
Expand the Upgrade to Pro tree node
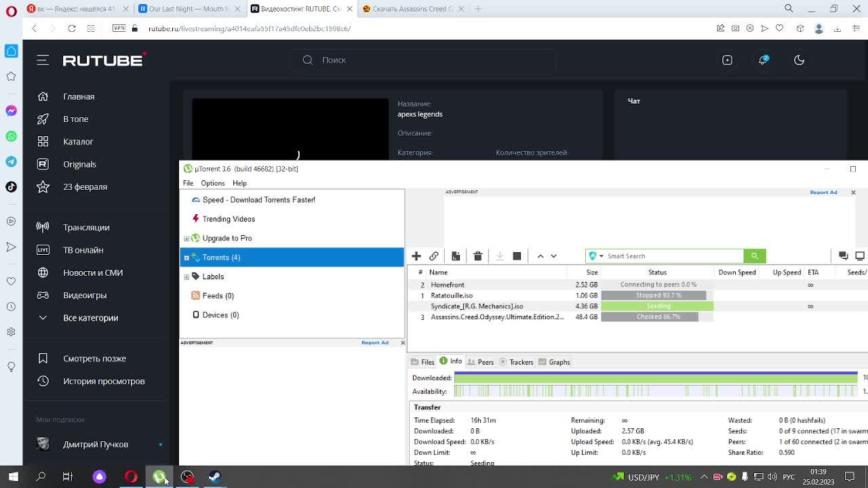coord(186,239)
